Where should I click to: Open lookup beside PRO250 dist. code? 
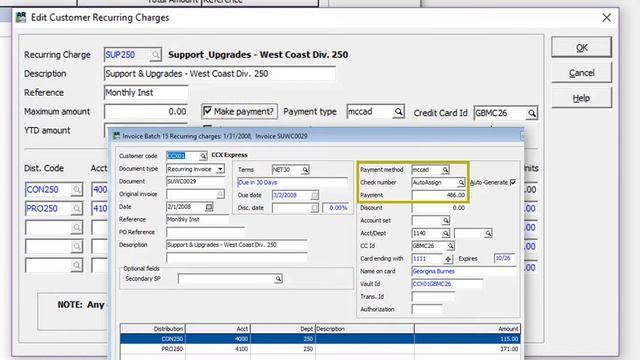pyautogui.click(x=76, y=209)
